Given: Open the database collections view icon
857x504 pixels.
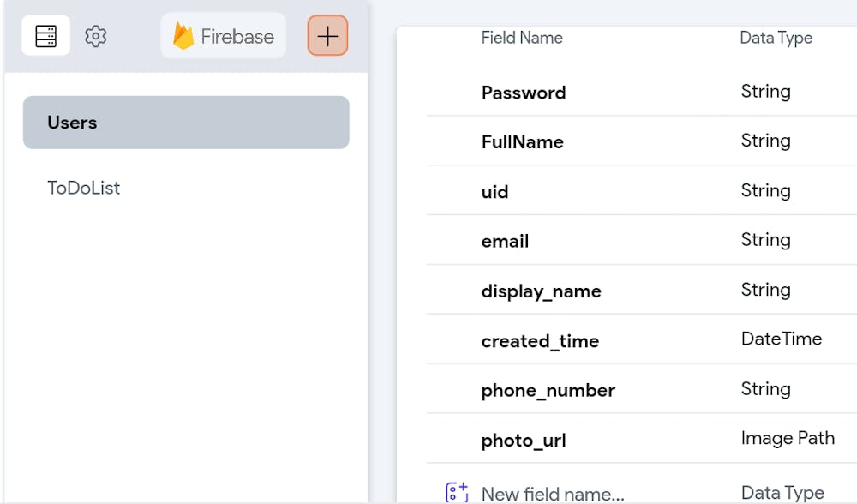Looking at the screenshot, I should coord(46,35).
